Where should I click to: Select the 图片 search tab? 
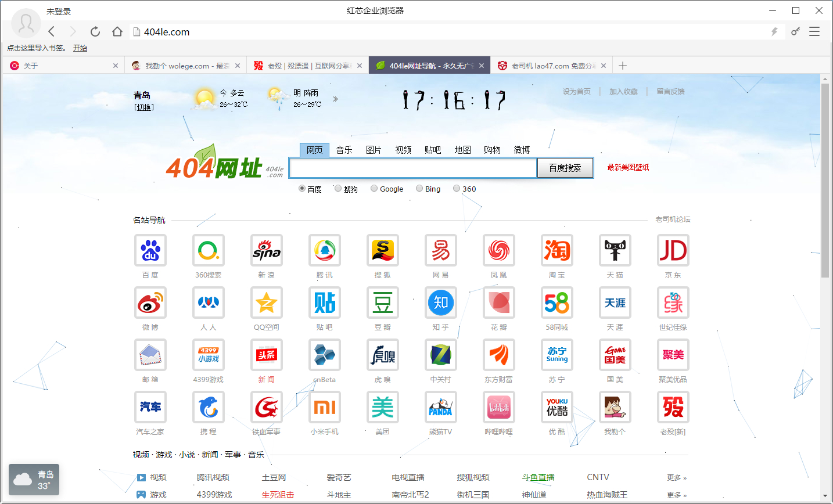pyautogui.click(x=374, y=150)
